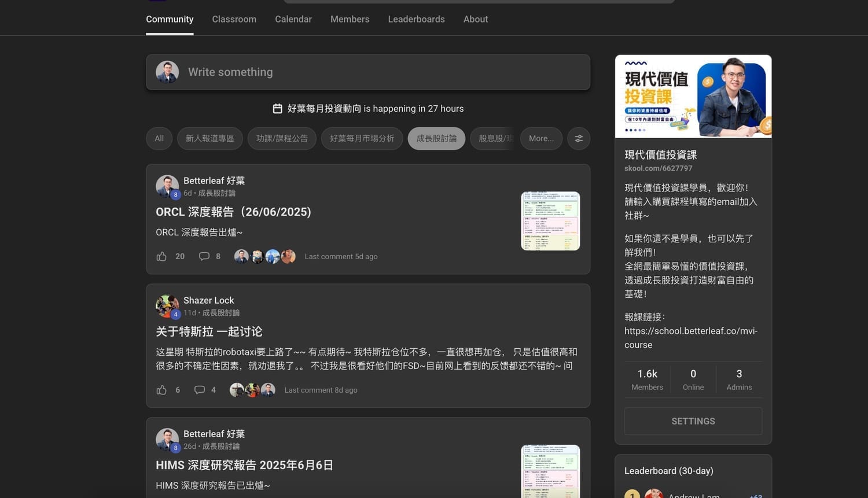Select the All category filter
The image size is (868, 498).
pos(159,139)
